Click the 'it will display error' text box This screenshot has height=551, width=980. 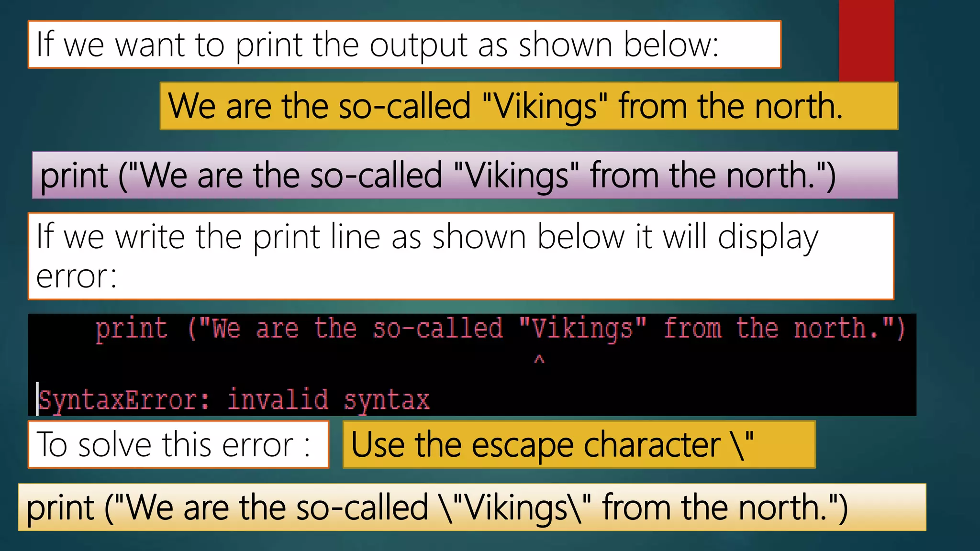click(460, 256)
